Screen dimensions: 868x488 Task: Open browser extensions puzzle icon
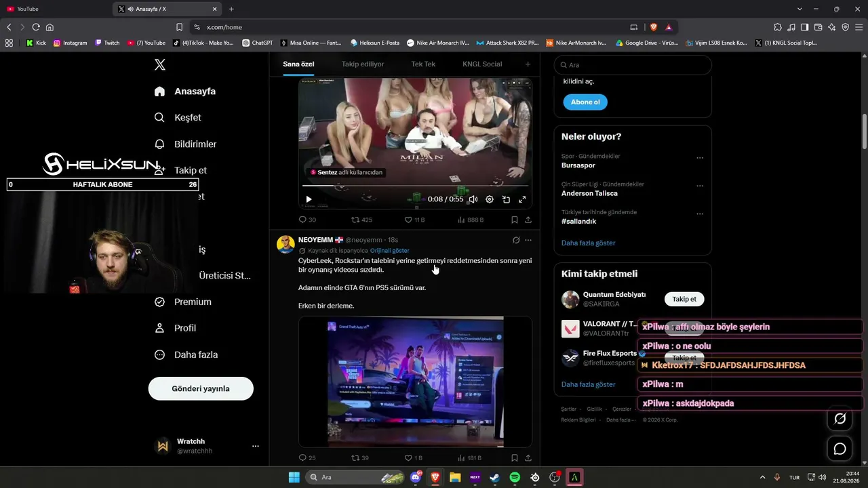(x=778, y=27)
